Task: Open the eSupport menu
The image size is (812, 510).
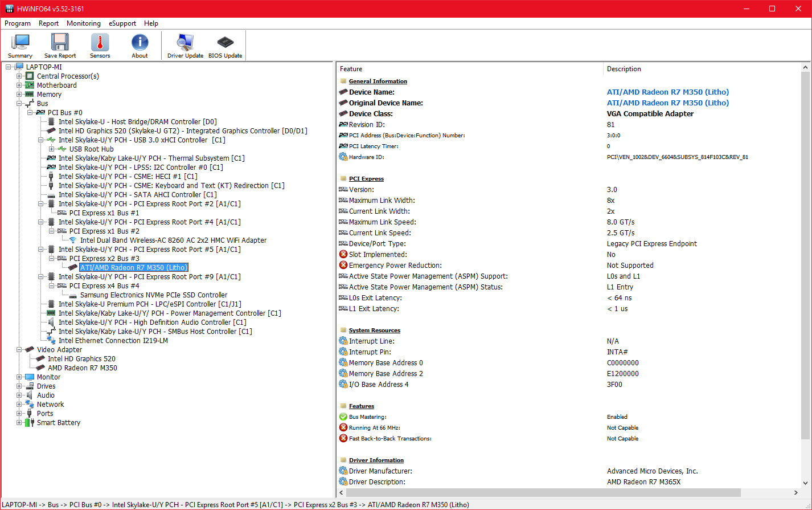Action: click(x=122, y=23)
